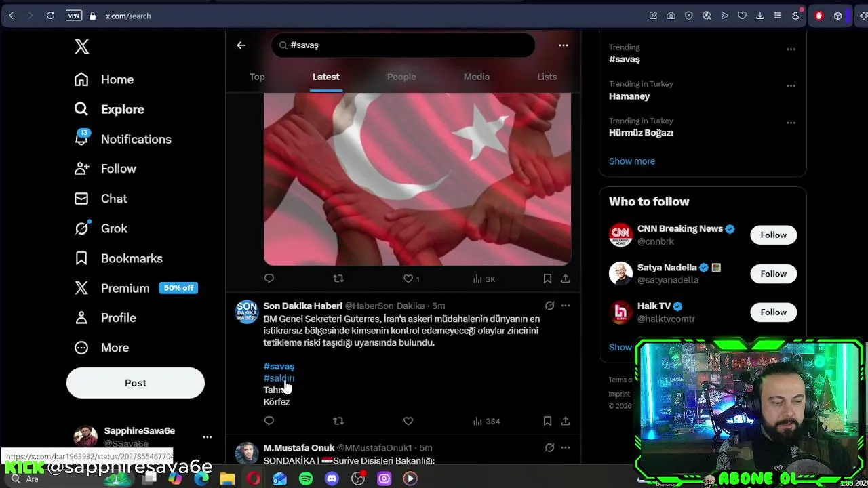Screen dimensions: 868x488
Task: Follow Satya Nadella
Action: [773, 274]
